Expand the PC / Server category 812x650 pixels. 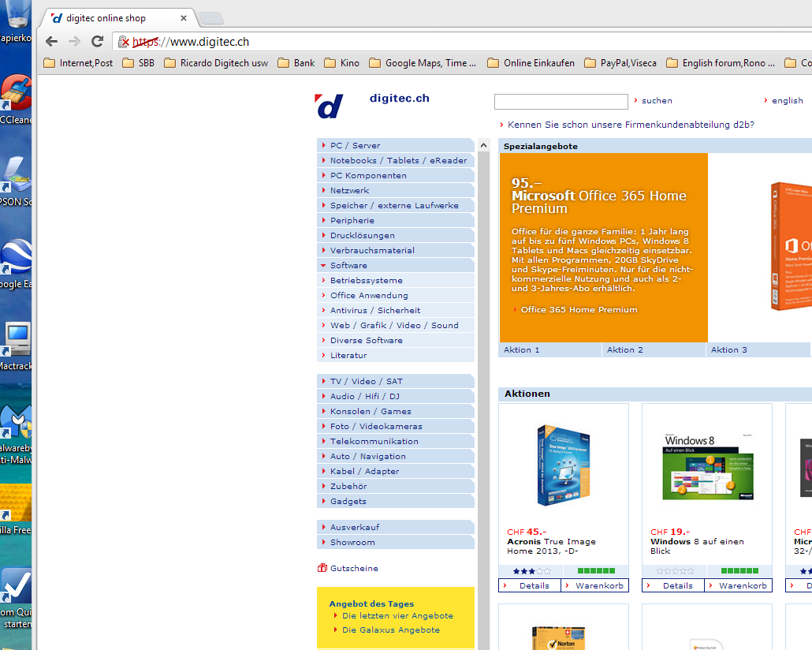tap(355, 146)
